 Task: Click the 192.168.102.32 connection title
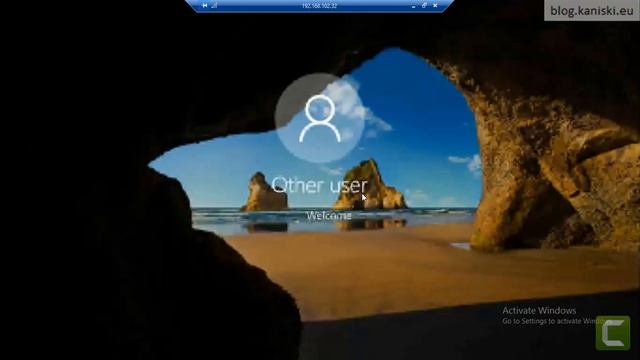[319, 6]
